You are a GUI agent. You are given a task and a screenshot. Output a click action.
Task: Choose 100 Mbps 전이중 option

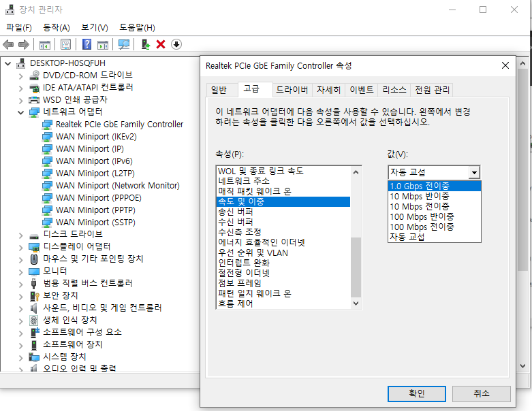click(435, 227)
